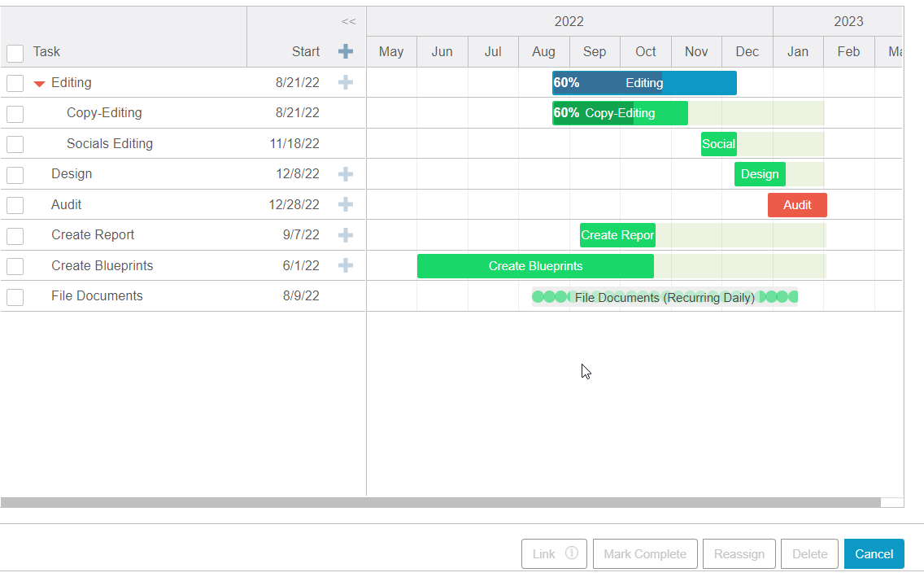The width and height of the screenshot is (924, 577).
Task: Click the plus icon beside the Design task
Action: pos(346,174)
